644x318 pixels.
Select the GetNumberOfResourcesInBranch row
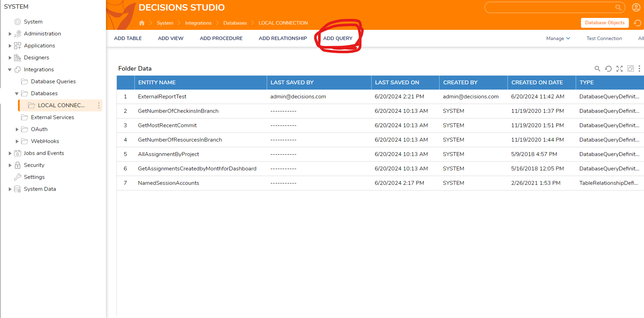(x=380, y=140)
